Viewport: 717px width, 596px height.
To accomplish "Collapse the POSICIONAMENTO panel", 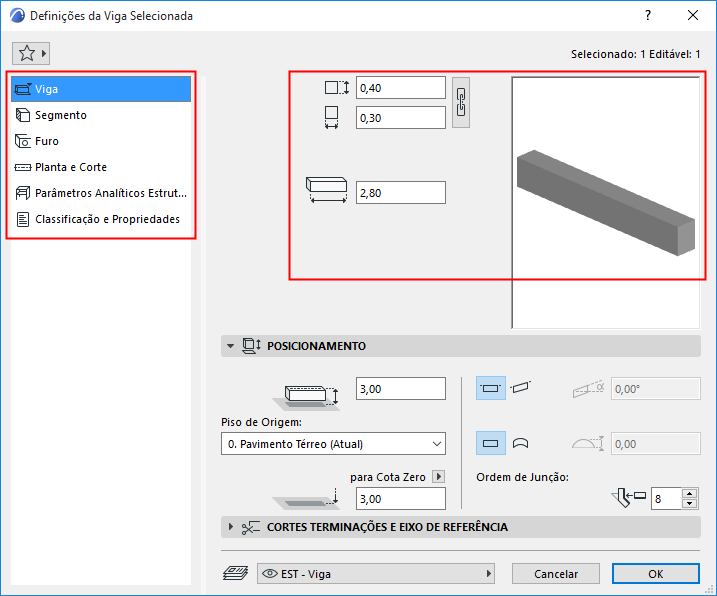I will pos(230,346).
